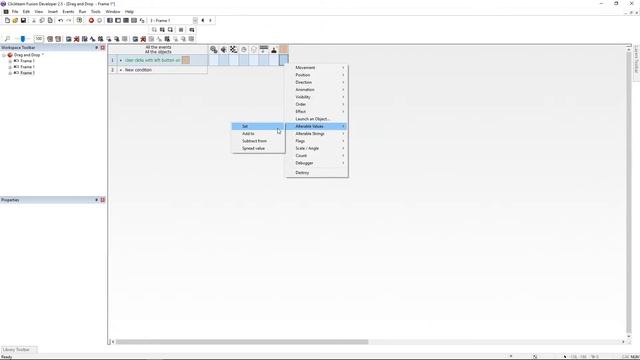Expand the Animation submenu
The height and width of the screenshot is (360, 640).
[317, 89]
